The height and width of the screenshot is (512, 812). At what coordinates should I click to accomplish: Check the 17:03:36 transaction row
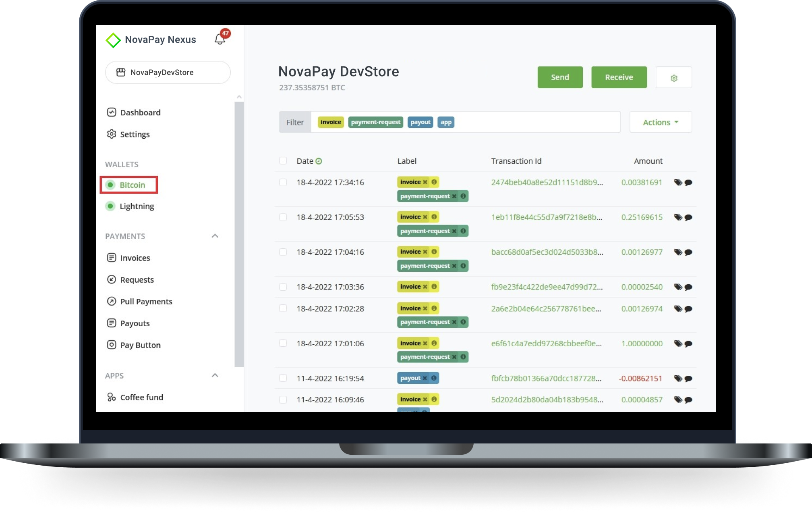[x=283, y=287]
